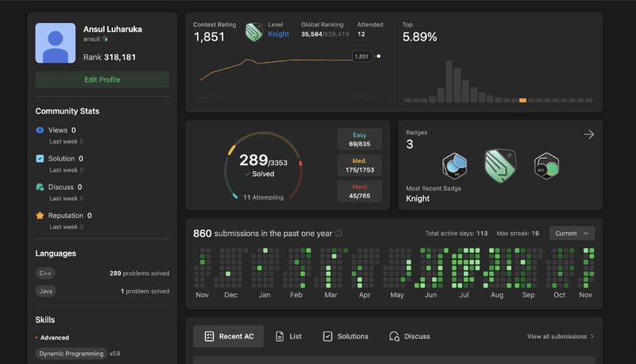Click the Jul month label in heatmap
The height and width of the screenshot is (364, 636).
tap(464, 295)
